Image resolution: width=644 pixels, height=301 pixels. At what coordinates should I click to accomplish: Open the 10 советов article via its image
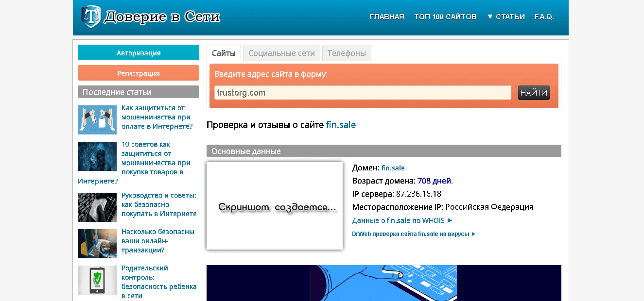pos(97,156)
